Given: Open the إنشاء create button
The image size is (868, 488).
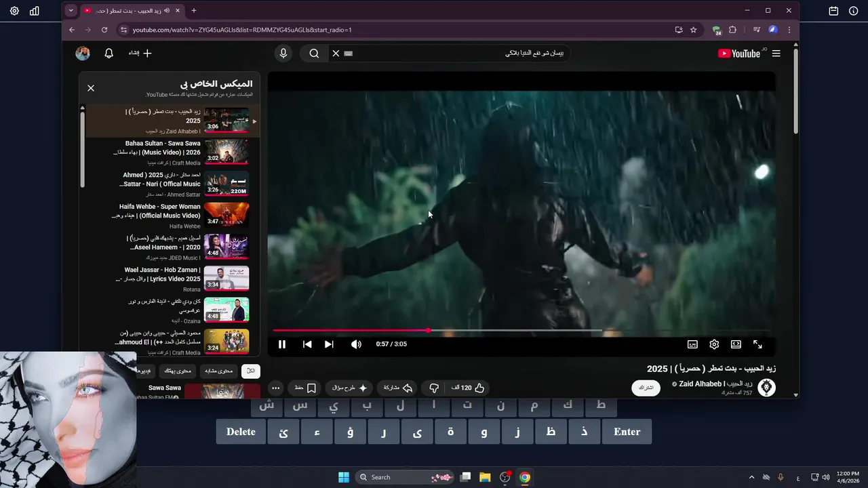Looking at the screenshot, I should tap(140, 54).
